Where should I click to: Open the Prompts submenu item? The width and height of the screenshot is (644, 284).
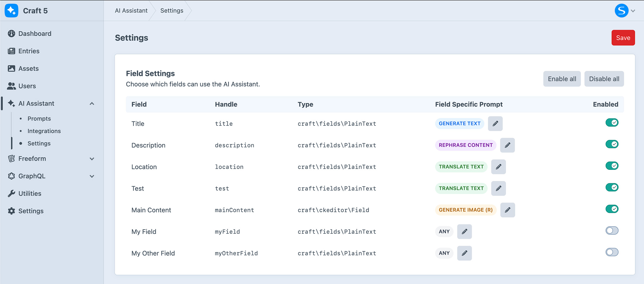tap(39, 119)
